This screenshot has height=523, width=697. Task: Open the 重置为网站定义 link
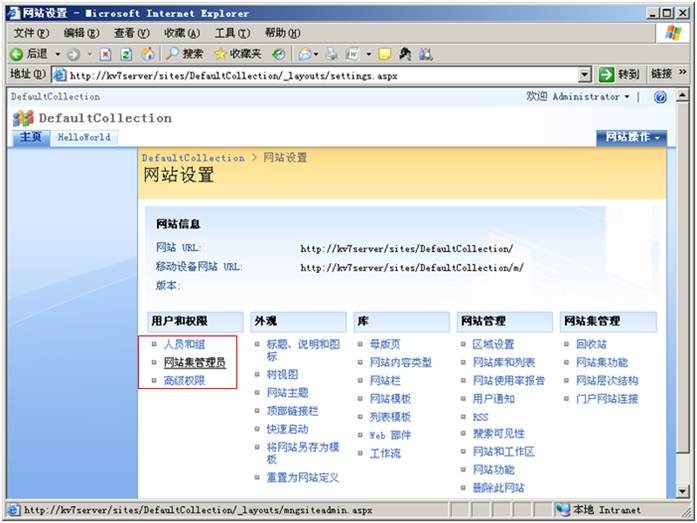coord(303,478)
